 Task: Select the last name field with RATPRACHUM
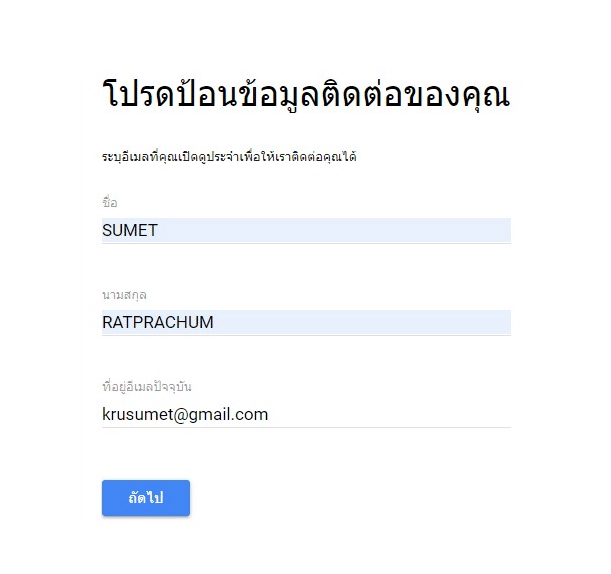coord(306,323)
